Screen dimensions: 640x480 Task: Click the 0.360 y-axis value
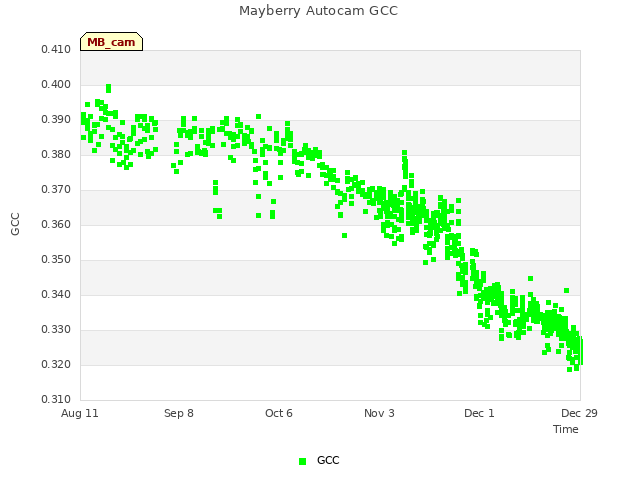click(56, 224)
